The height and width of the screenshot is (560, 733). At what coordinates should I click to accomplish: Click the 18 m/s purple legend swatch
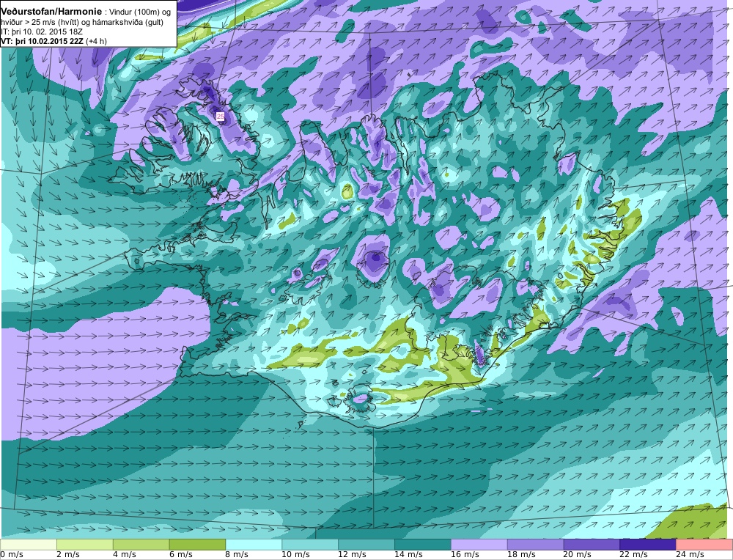(535, 545)
